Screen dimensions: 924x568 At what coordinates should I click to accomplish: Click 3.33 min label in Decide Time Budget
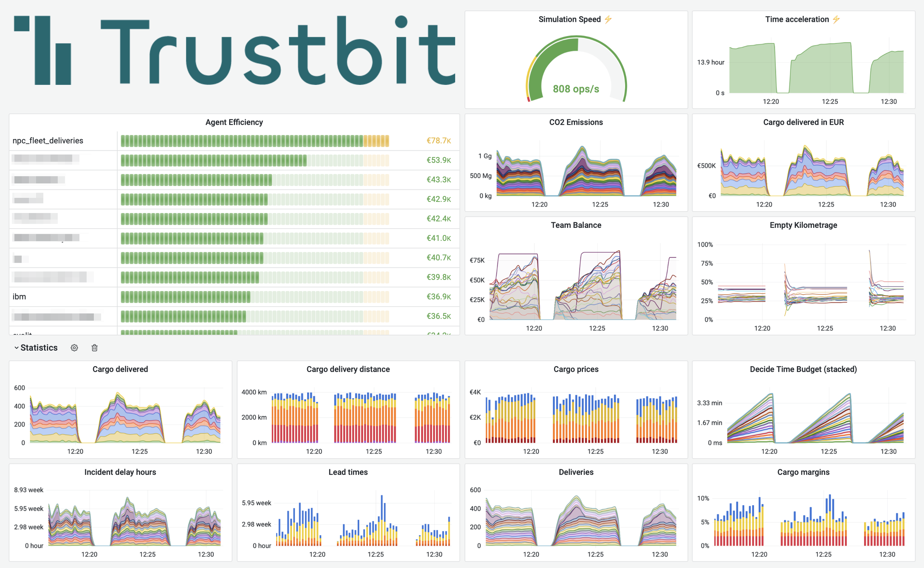tap(709, 403)
